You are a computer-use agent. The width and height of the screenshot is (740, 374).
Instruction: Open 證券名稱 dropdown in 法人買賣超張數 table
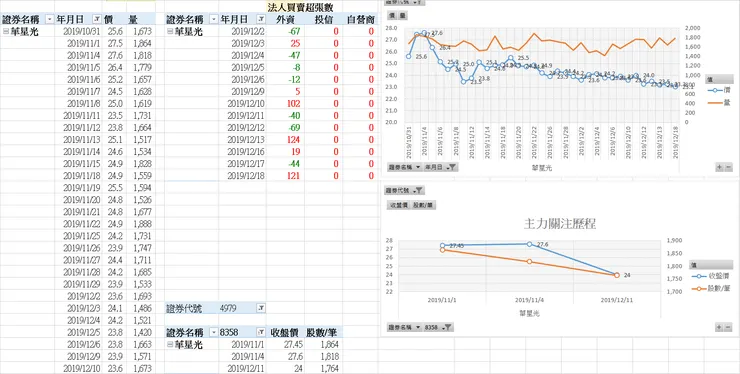click(x=213, y=19)
